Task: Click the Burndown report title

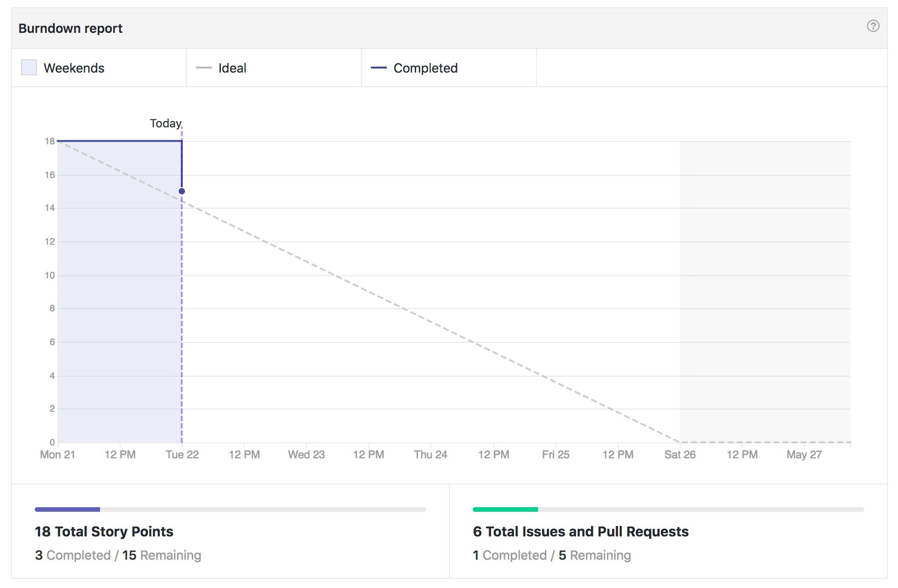Action: click(x=70, y=28)
